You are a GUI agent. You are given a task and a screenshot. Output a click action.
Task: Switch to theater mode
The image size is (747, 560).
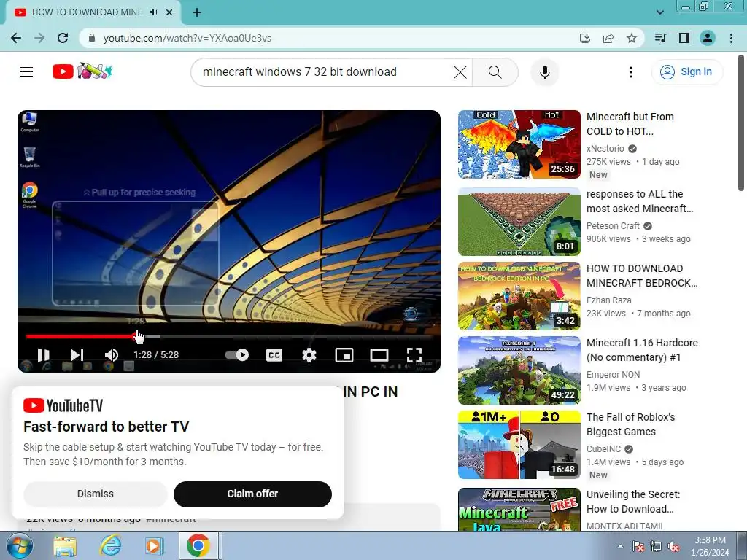click(x=379, y=355)
